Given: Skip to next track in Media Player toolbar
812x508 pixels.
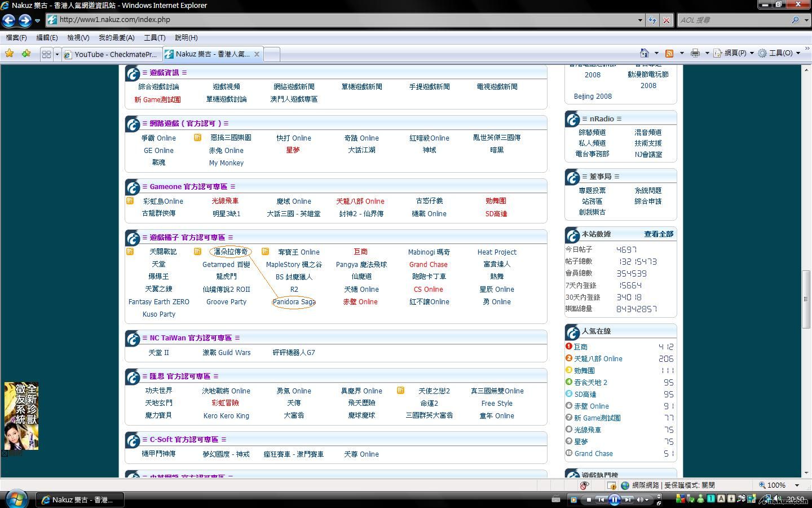Looking at the screenshot, I should coord(628,500).
